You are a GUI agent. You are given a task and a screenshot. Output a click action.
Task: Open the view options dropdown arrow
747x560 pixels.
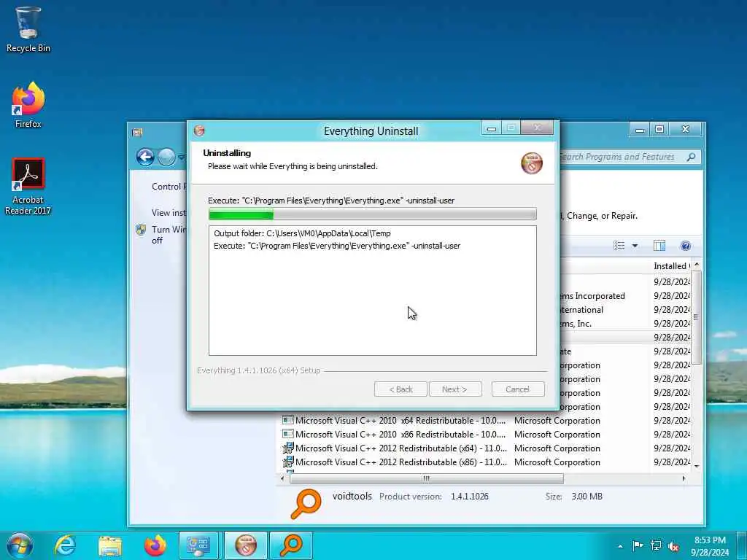pos(635,246)
